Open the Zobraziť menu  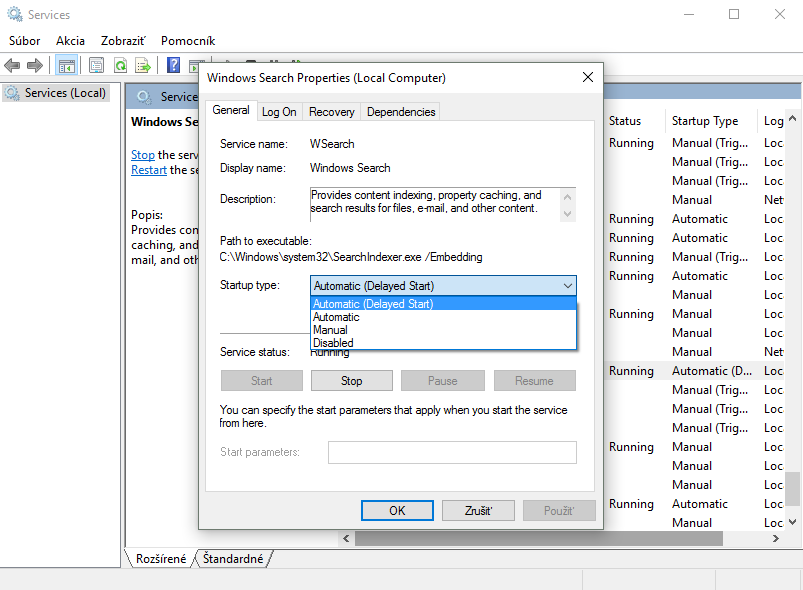click(123, 40)
